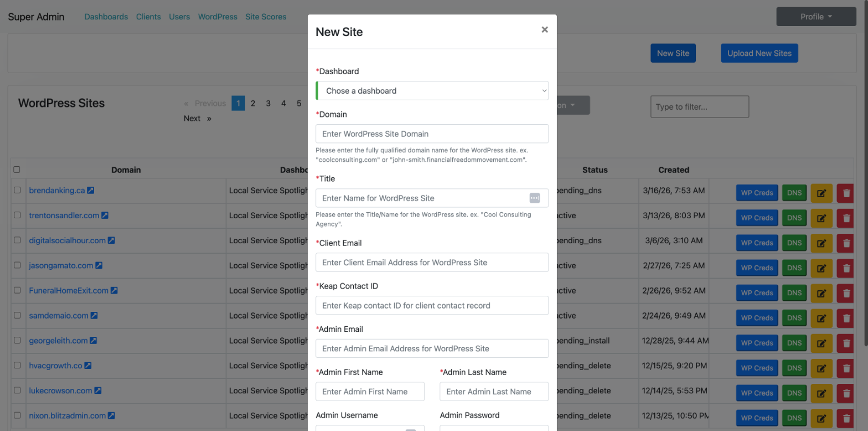This screenshot has height=431, width=868.
Task: Close the New Site dialog with X
Action: [545, 30]
